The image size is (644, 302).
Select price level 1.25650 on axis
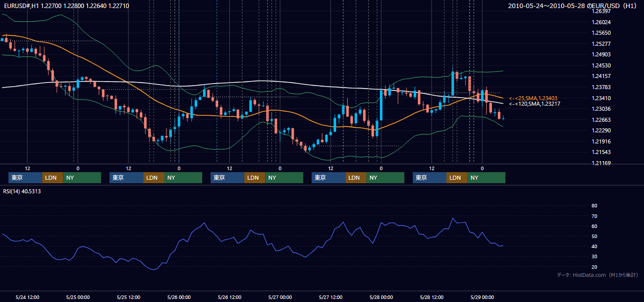pyautogui.click(x=601, y=33)
